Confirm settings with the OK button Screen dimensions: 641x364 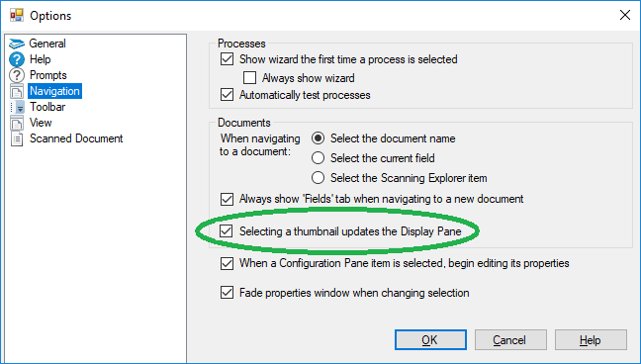click(x=430, y=340)
